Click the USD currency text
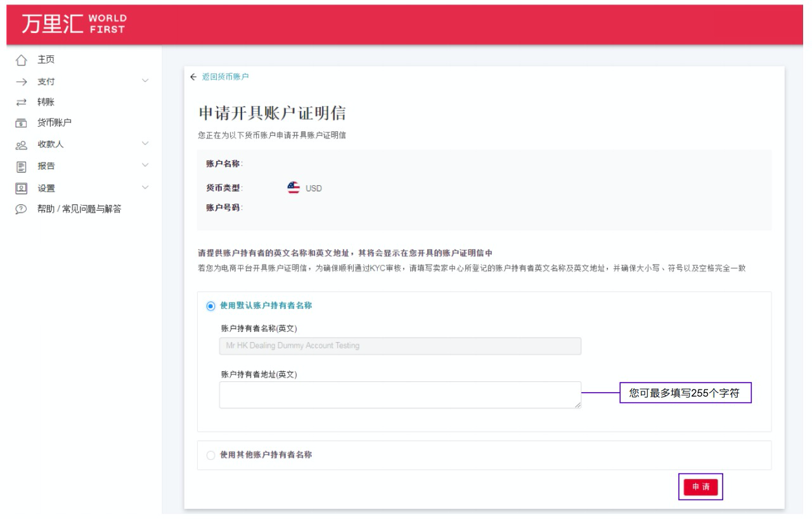Image resolution: width=812 pixels, height=519 pixels. (x=314, y=188)
